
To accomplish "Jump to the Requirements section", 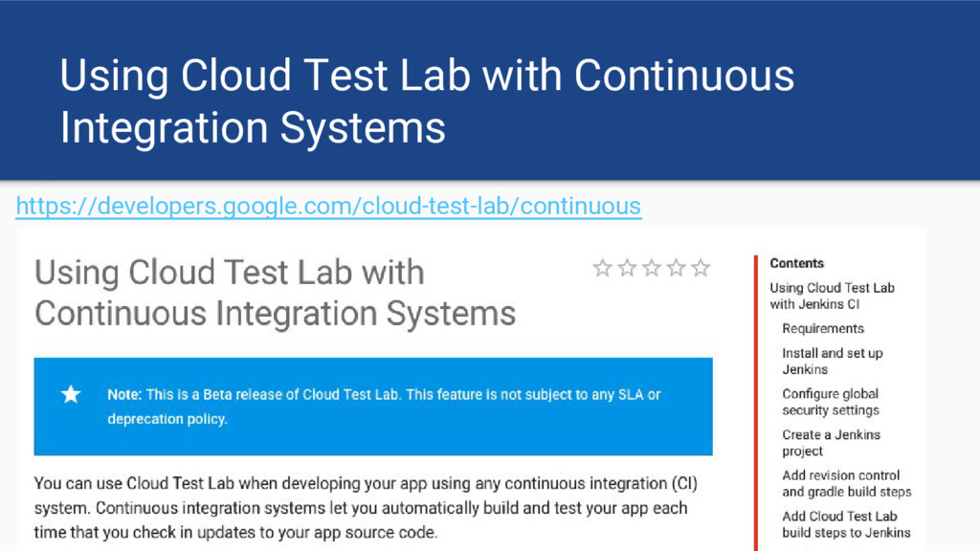I will pyautogui.click(x=822, y=328).
